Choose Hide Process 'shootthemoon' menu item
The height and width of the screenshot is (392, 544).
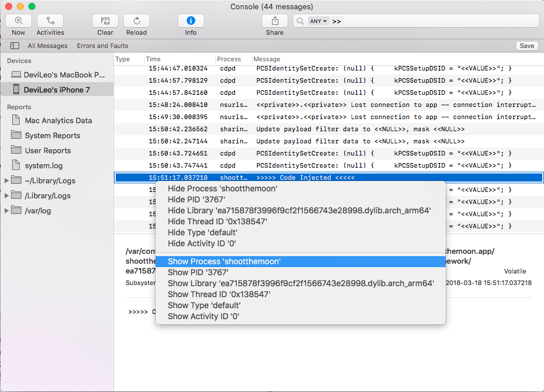[300, 188]
